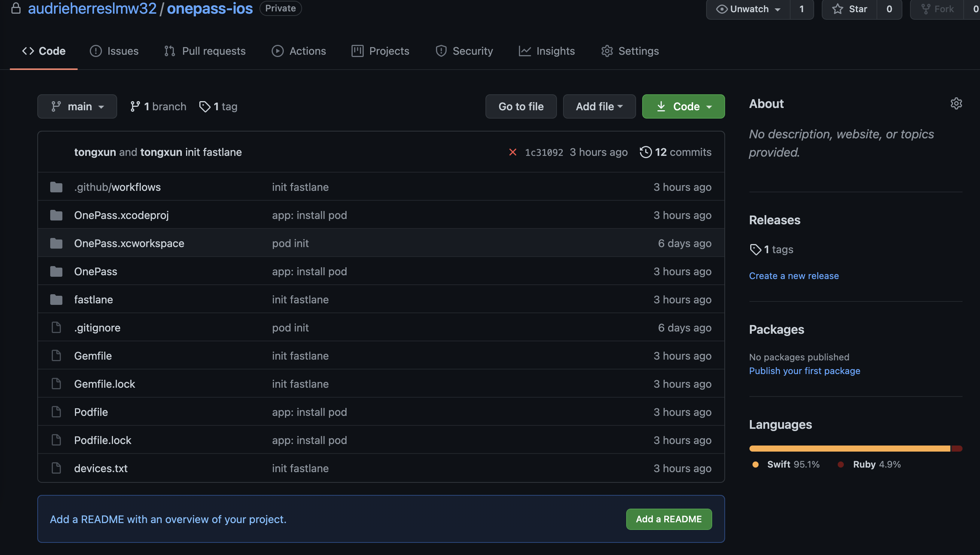
Task: Open the green Code dropdown
Action: tap(683, 107)
